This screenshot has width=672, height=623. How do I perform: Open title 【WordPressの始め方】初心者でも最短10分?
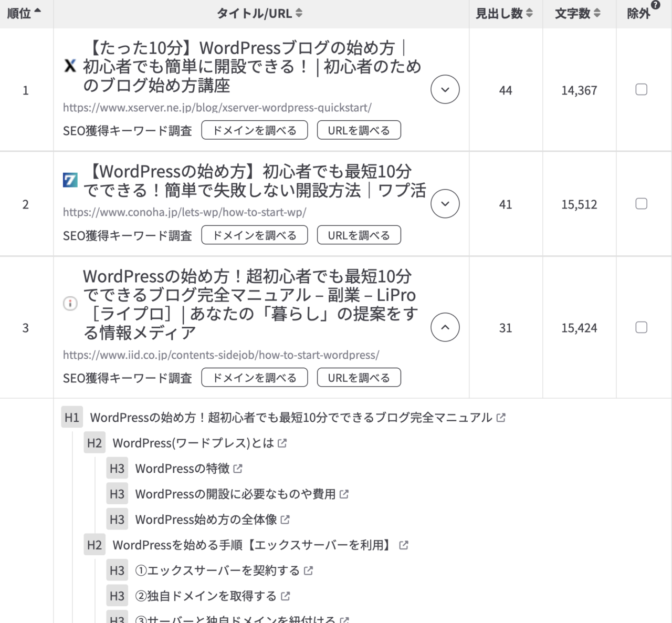(255, 181)
